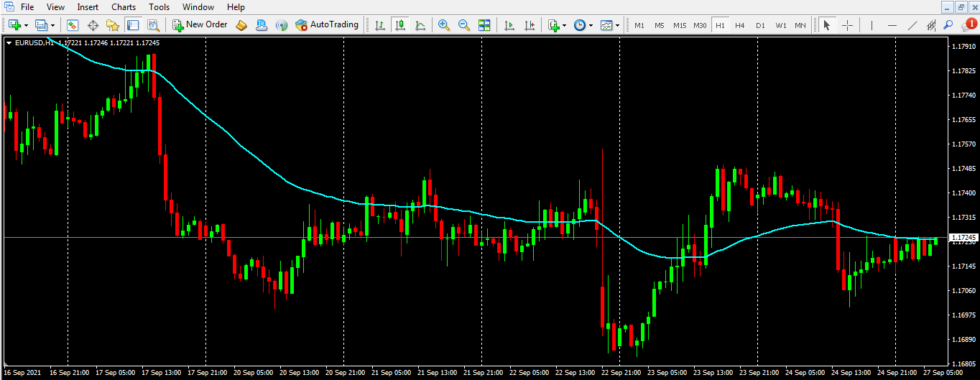Click the 1.17910 price scale value

[x=963, y=47]
